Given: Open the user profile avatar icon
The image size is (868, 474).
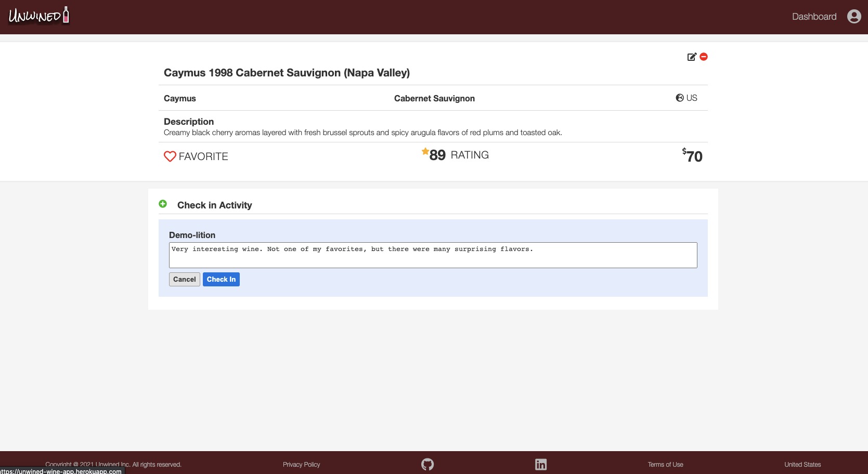Looking at the screenshot, I should pos(854,17).
